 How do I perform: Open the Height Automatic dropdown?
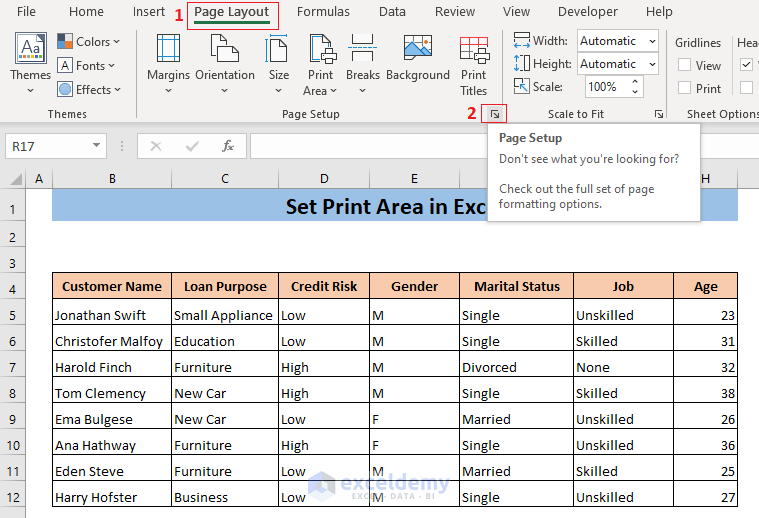click(x=651, y=64)
